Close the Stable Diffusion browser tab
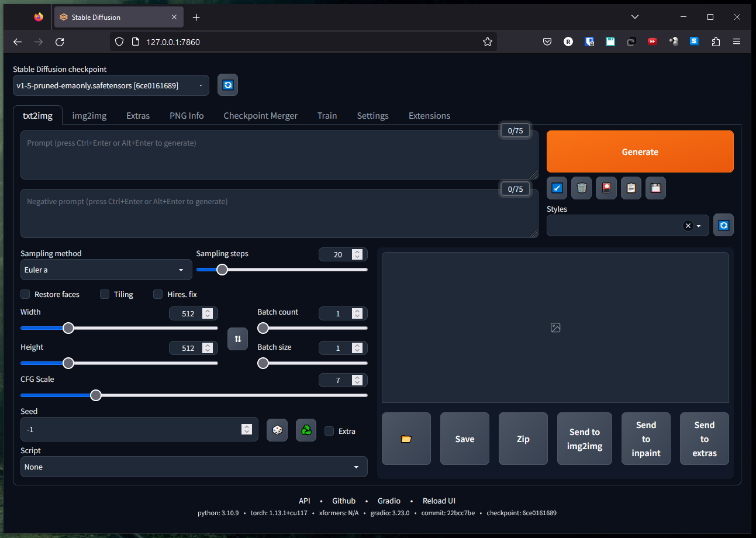756x538 pixels. pos(174,18)
